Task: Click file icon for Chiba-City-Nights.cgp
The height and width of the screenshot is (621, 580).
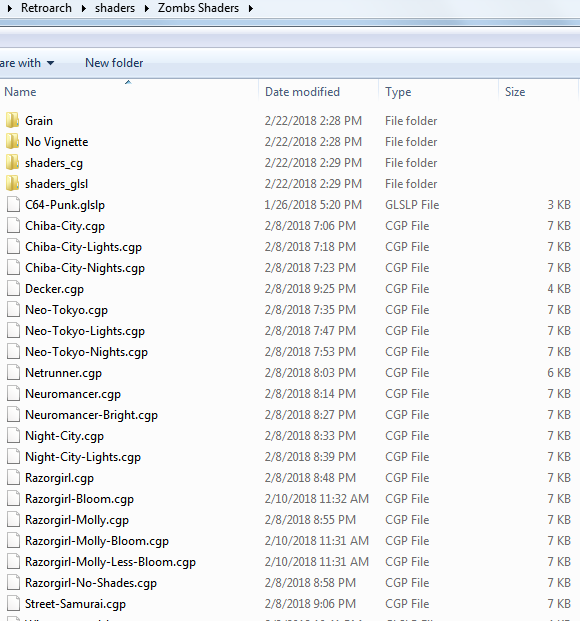Action: (13, 267)
